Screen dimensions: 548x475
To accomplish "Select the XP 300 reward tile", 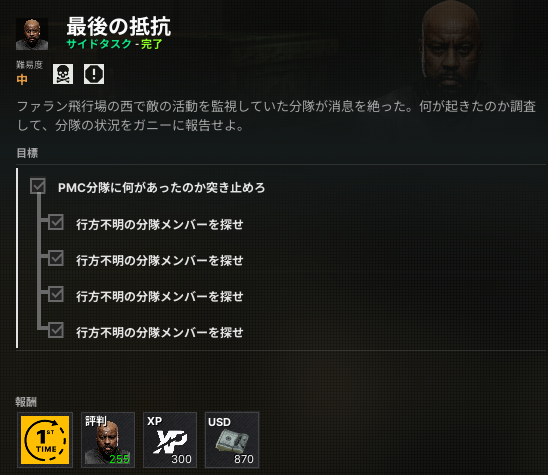I will coord(170,440).
